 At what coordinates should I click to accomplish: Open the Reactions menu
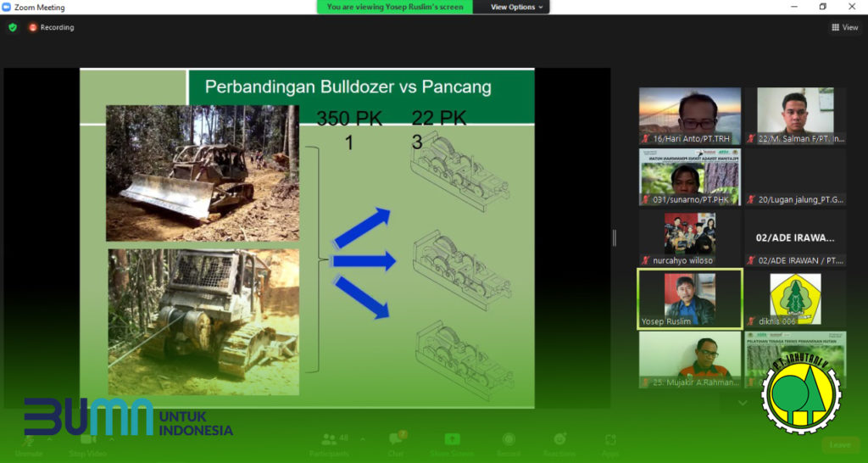click(559, 443)
